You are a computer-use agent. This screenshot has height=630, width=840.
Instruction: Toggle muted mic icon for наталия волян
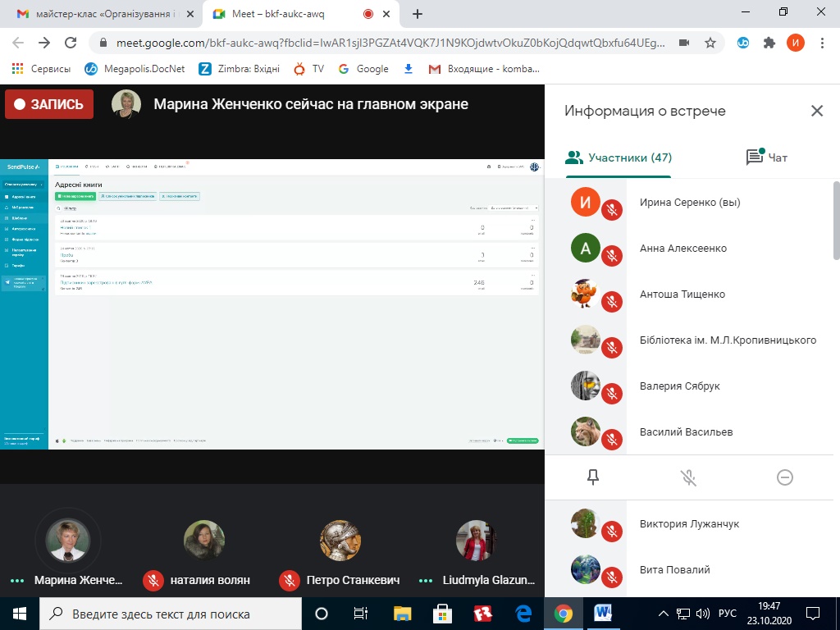click(x=153, y=581)
